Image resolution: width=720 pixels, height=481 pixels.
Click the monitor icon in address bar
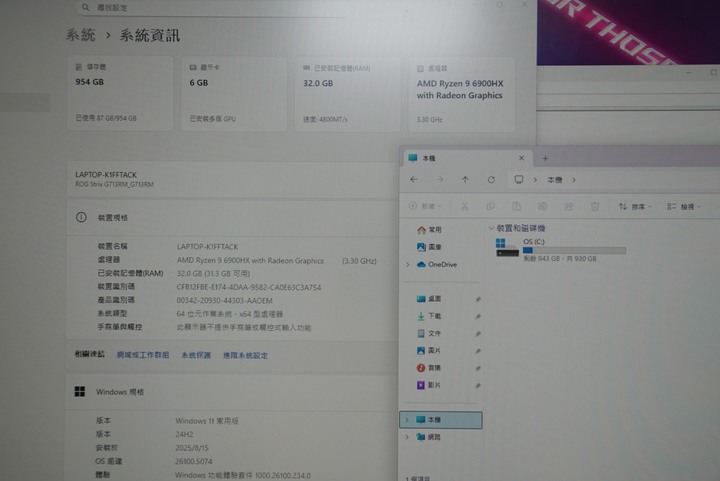click(x=519, y=179)
